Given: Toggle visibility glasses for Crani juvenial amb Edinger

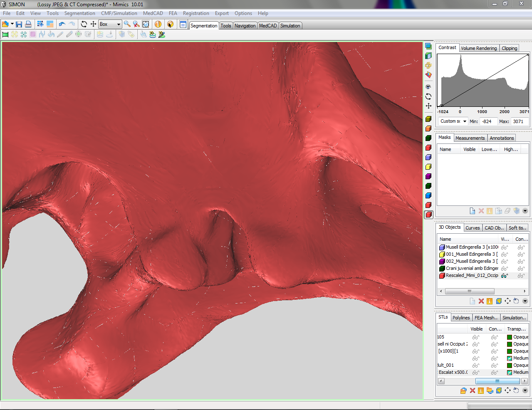Looking at the screenshot, I should pos(505,269).
